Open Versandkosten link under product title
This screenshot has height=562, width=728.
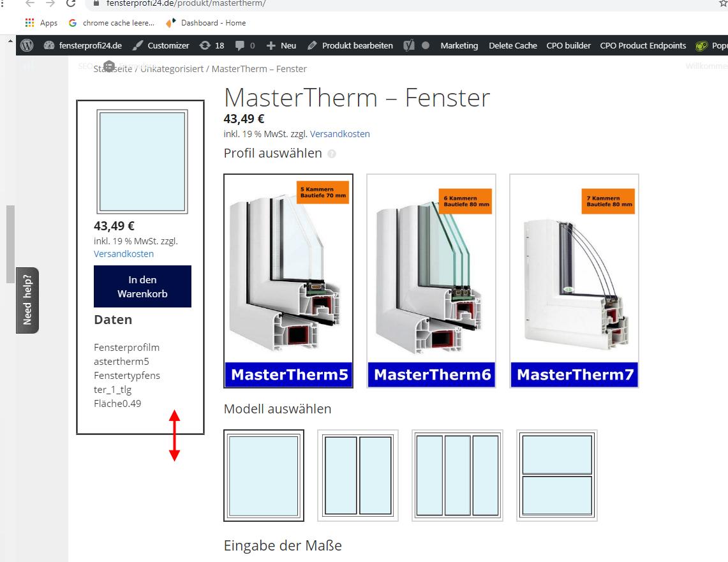click(x=340, y=134)
